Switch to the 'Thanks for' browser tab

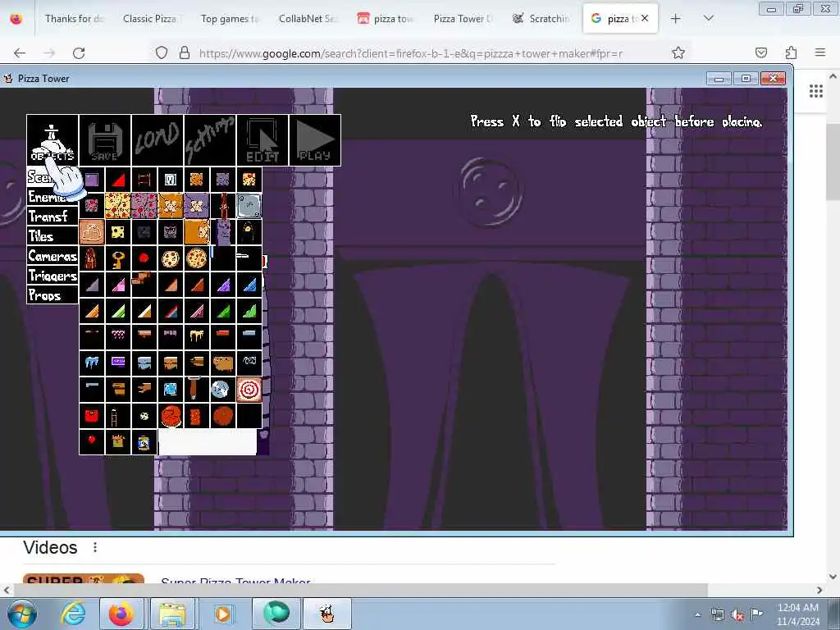(74, 19)
